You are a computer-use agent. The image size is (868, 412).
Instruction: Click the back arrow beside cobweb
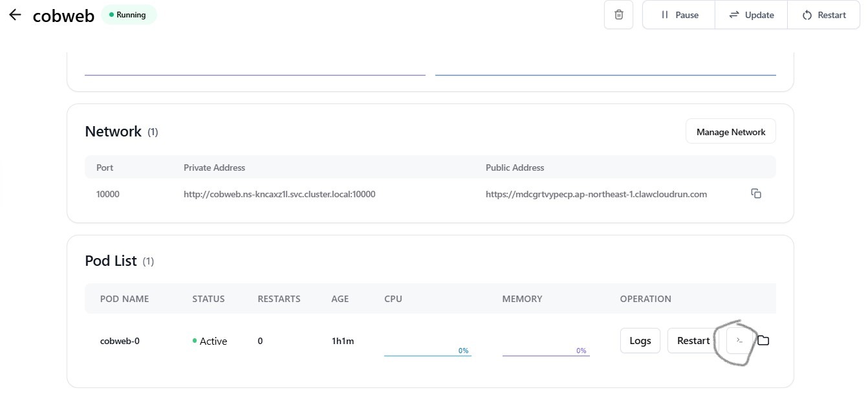(15, 15)
